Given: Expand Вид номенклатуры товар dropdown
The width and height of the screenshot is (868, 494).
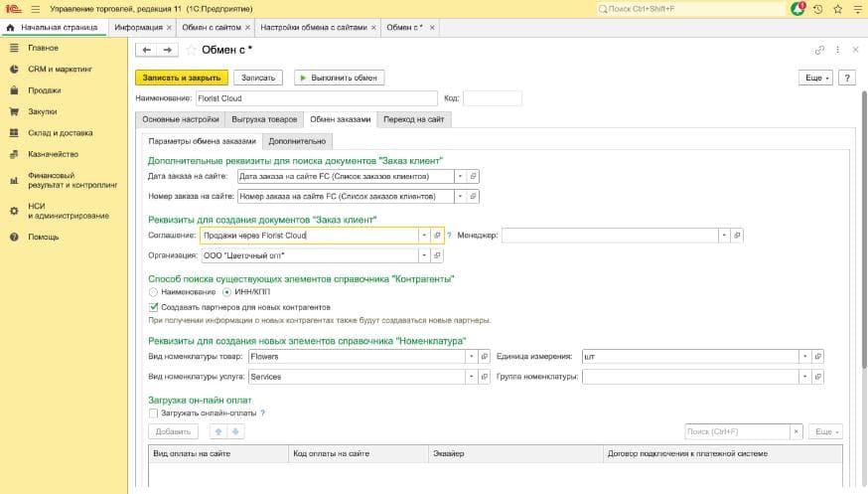Looking at the screenshot, I should point(472,357).
